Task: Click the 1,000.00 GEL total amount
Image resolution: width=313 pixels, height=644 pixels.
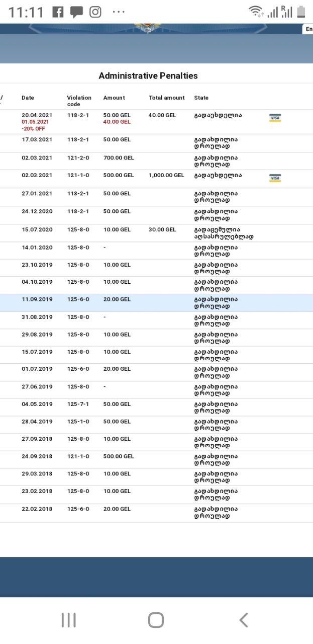Action: pos(167,175)
